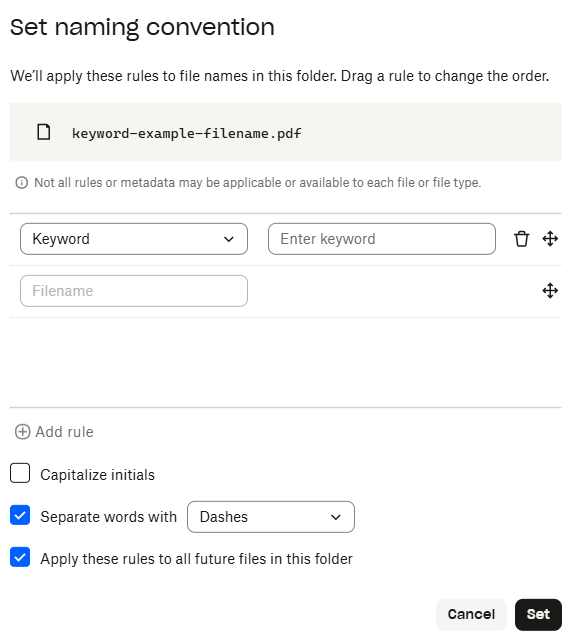Delete the Keyword rule with trash icon
The height and width of the screenshot is (642, 577).
pos(521,239)
